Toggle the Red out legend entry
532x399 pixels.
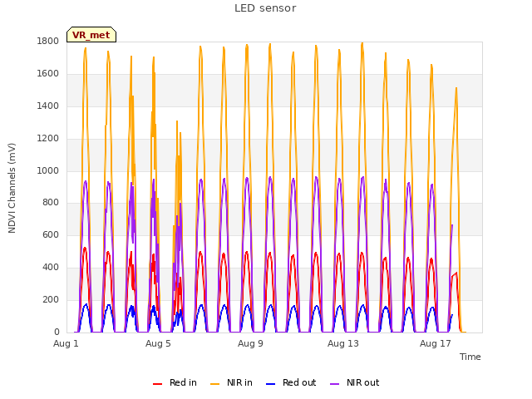point(291,382)
